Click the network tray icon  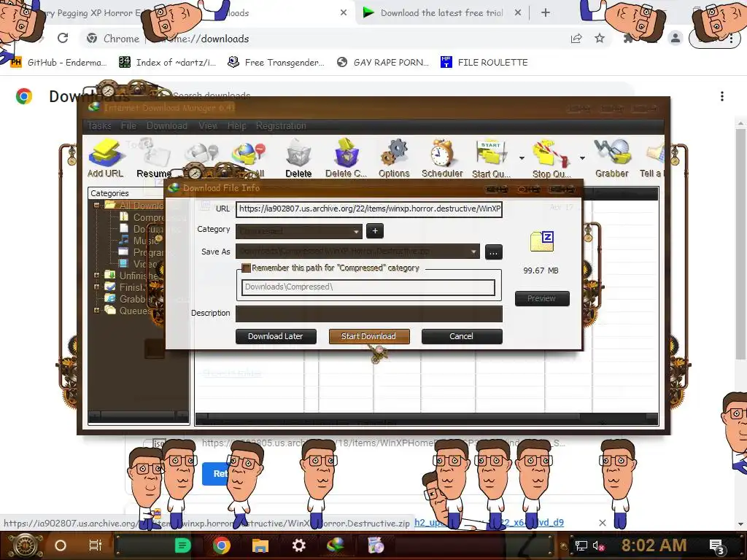(581, 545)
